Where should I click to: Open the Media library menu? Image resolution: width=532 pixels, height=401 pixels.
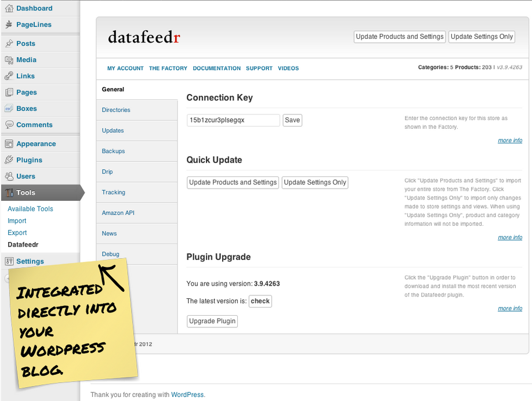(27, 60)
